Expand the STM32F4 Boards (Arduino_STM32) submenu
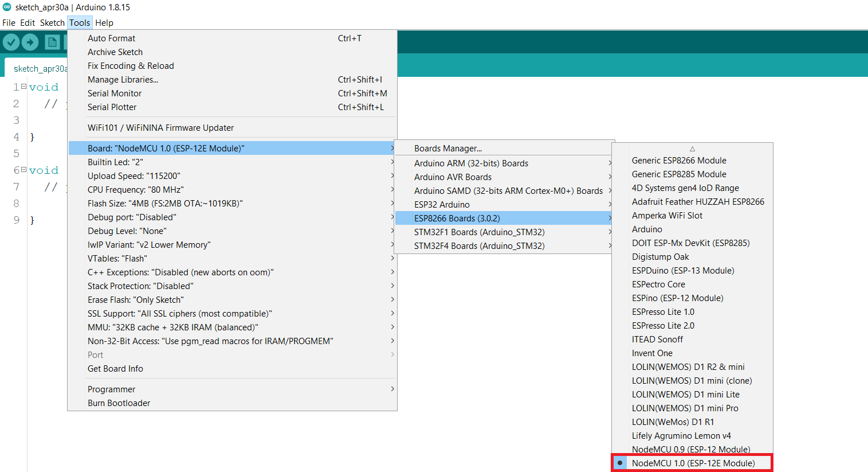Screen dimensions: 868x472 (504, 246)
